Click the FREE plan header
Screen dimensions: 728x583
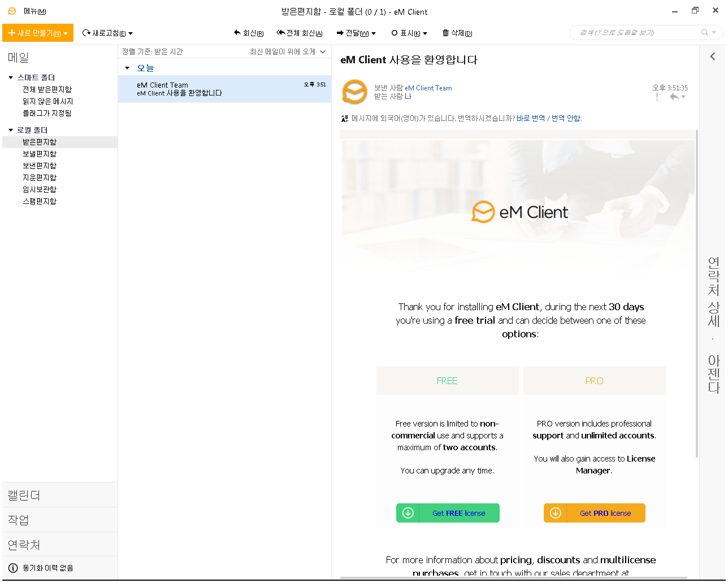[x=447, y=381]
